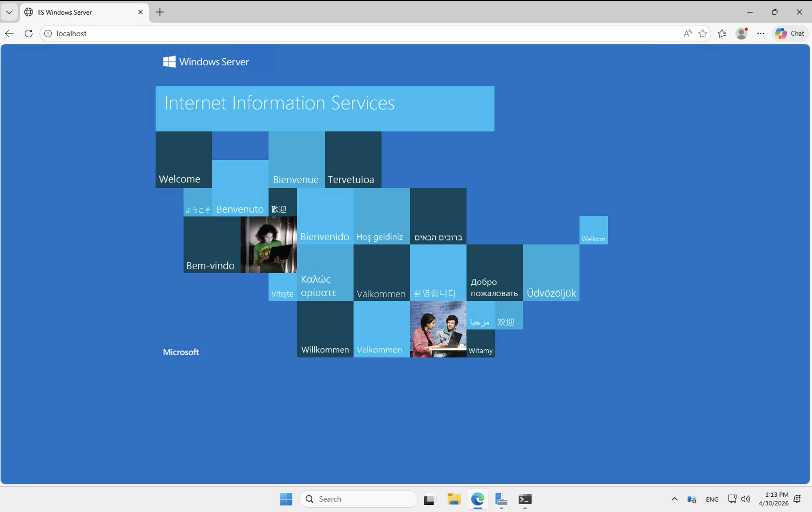This screenshot has width=812, height=512.
Task: Refresh the localhost page
Action: (x=29, y=33)
